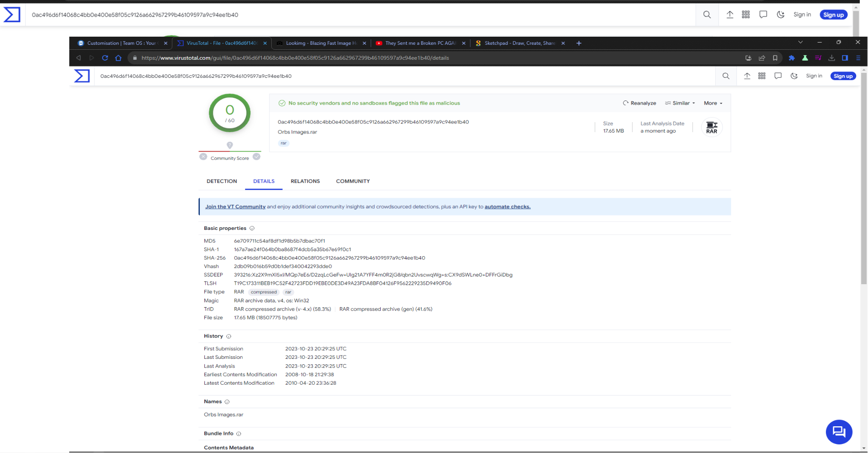Click green flask icon in browser toolbar
Screen dimensions: 868x453
[805, 58]
